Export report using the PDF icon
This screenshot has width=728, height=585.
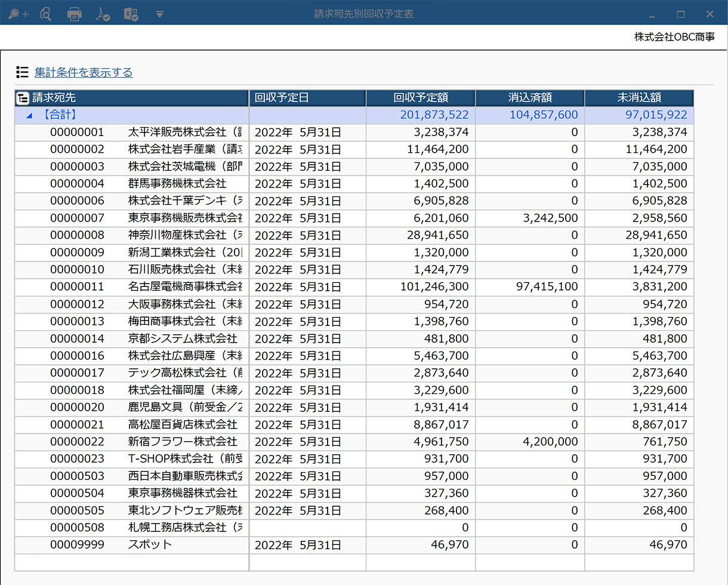coord(102,13)
